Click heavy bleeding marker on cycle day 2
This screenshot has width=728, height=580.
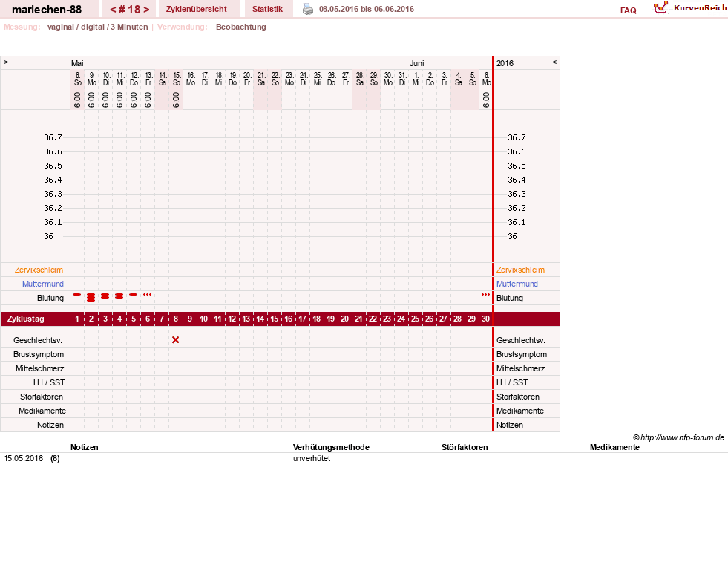point(91,298)
